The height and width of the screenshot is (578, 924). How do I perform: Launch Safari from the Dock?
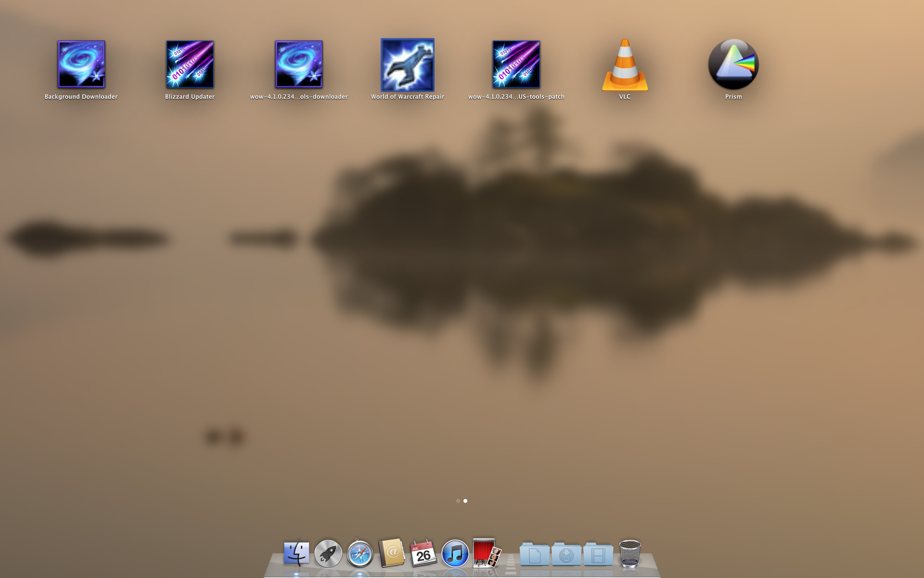(360, 553)
